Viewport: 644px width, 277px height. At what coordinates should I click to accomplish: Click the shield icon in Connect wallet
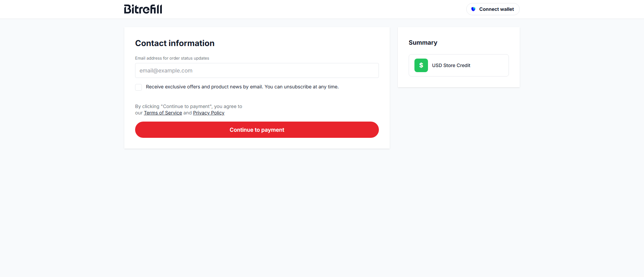473,9
